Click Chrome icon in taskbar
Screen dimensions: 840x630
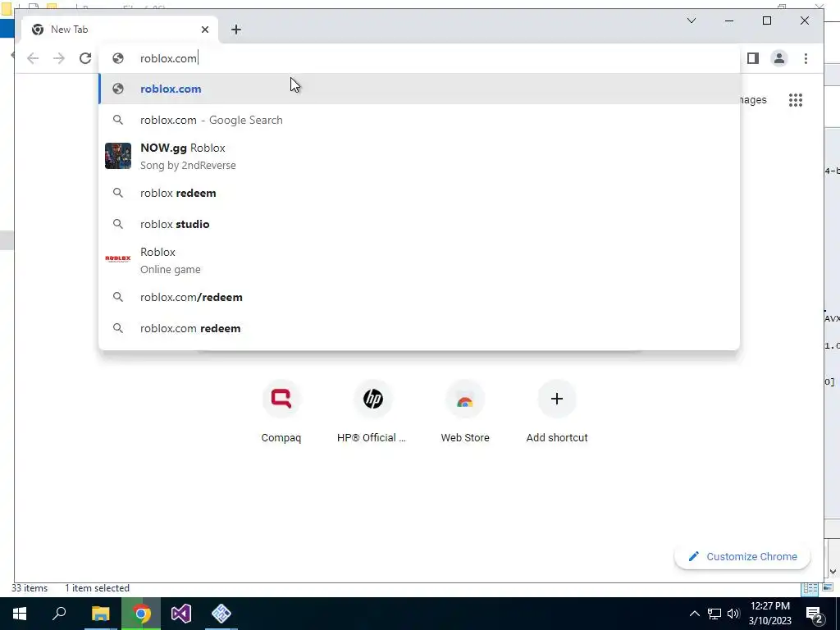coord(141,614)
